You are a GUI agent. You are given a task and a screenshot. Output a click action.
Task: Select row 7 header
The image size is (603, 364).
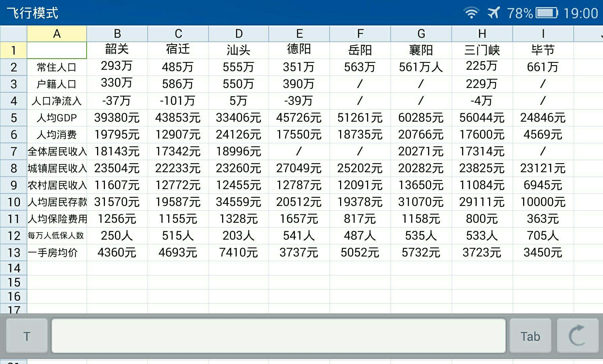[x=13, y=151]
